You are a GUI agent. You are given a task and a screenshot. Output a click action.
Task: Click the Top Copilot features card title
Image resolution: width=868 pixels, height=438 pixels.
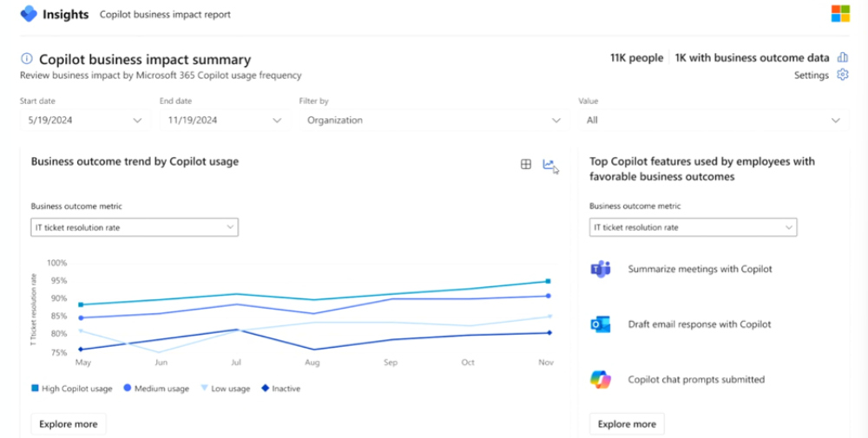click(x=702, y=169)
